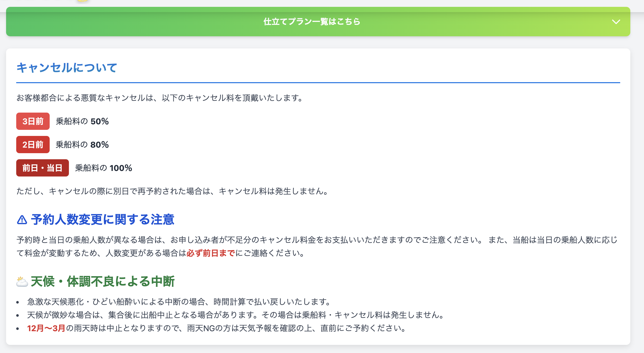
Task: Click the 100% cancellation fee text
Action: pos(121,168)
